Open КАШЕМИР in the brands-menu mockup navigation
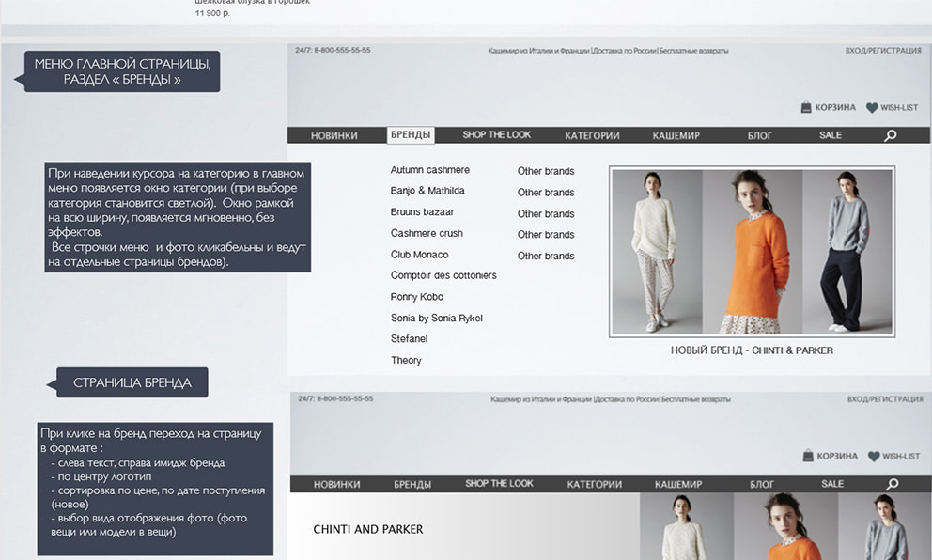 [676, 135]
